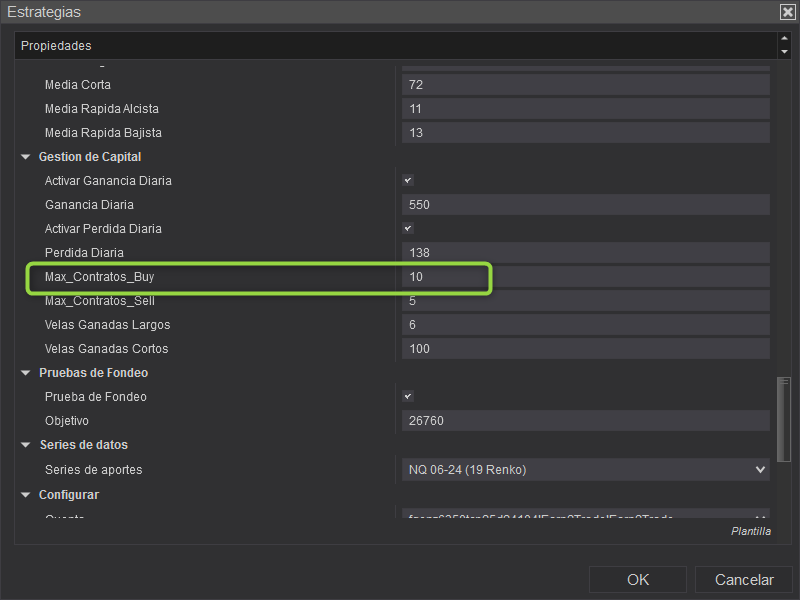Collapse the Configurar section

point(26,495)
